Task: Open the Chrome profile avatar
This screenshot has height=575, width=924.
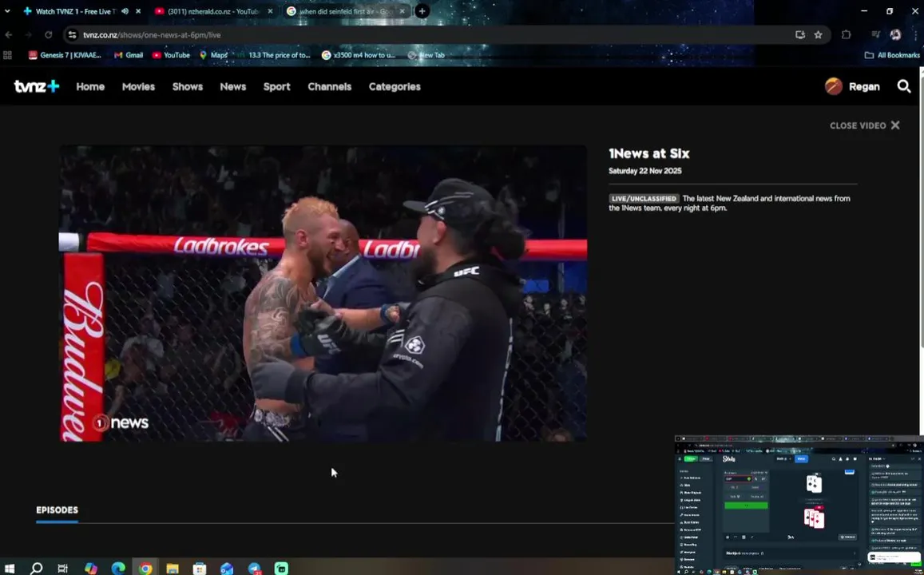Action: (x=896, y=35)
